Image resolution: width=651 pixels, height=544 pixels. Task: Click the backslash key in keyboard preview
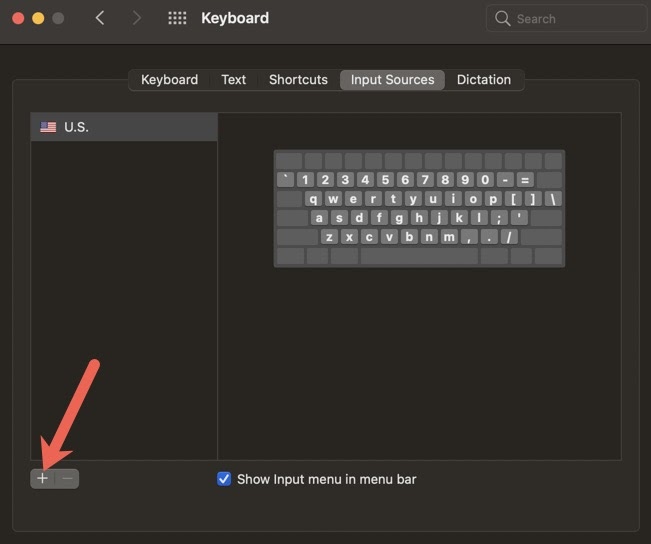point(553,199)
